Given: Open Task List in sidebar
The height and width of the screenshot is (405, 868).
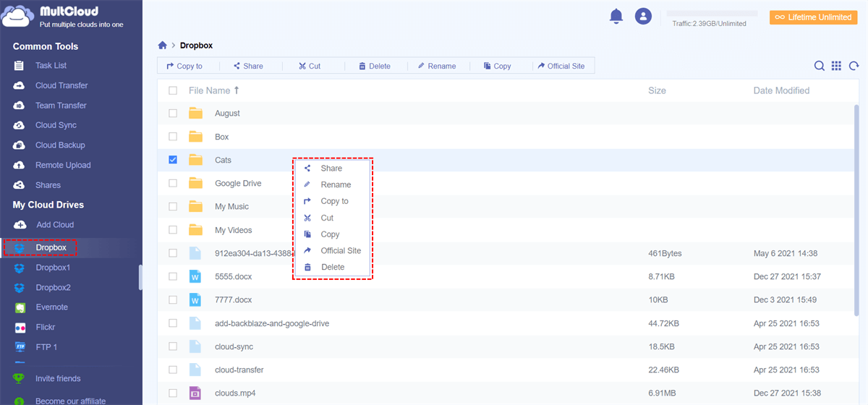Looking at the screenshot, I should (x=51, y=66).
